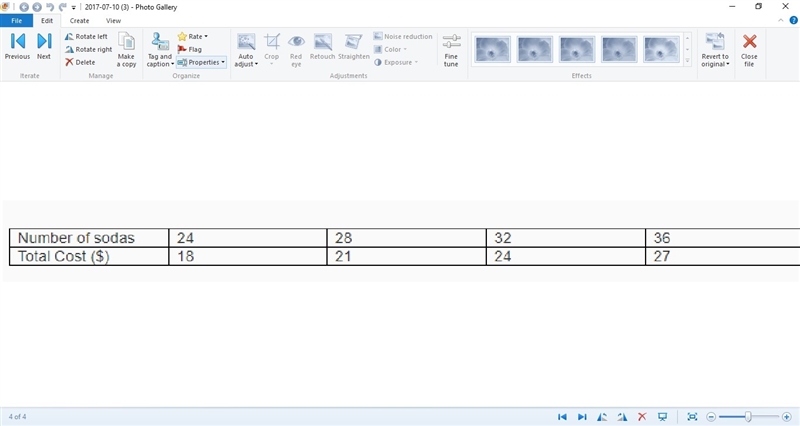The height and width of the screenshot is (426, 800).
Task: Open the File menu
Action: coord(16,21)
